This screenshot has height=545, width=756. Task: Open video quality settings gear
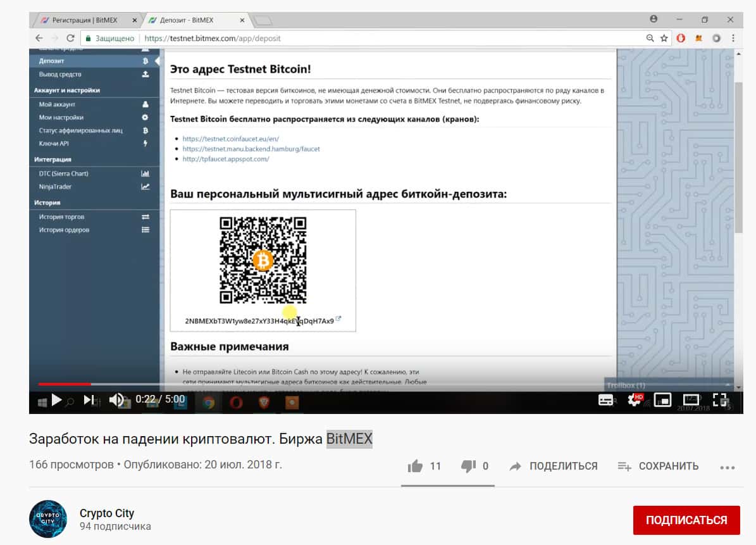coord(635,400)
